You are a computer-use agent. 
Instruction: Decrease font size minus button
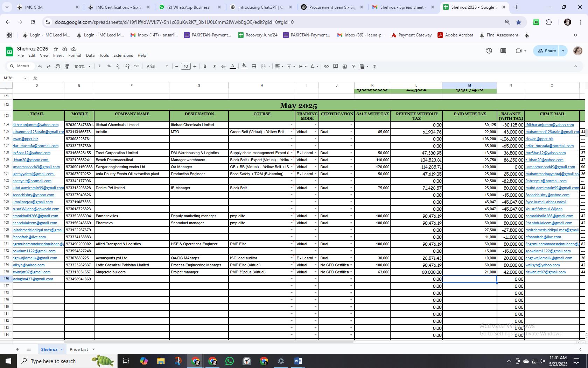click(x=177, y=66)
